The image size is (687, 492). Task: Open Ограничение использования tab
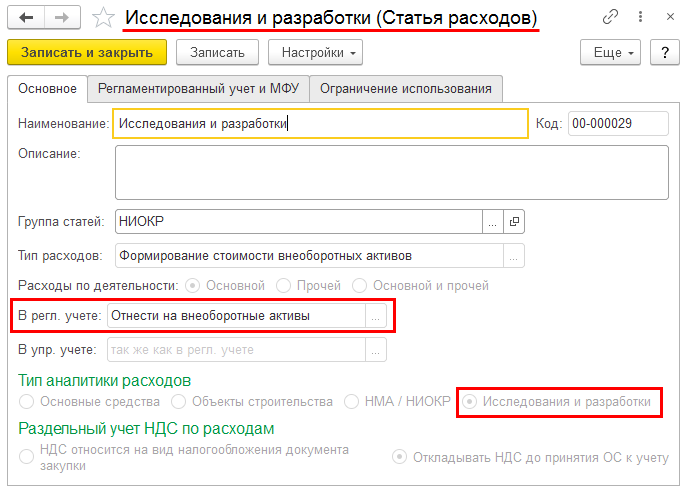(406, 89)
